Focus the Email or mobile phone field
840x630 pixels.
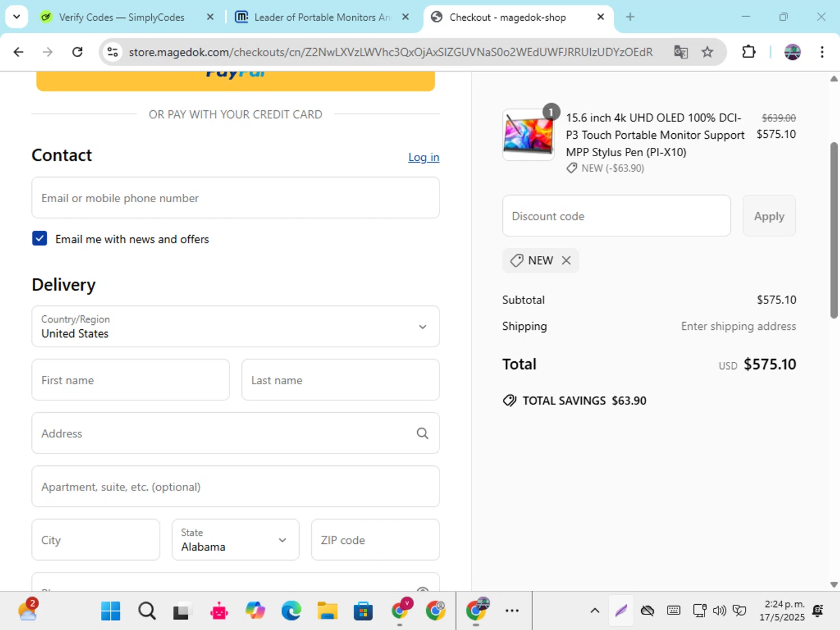click(235, 198)
